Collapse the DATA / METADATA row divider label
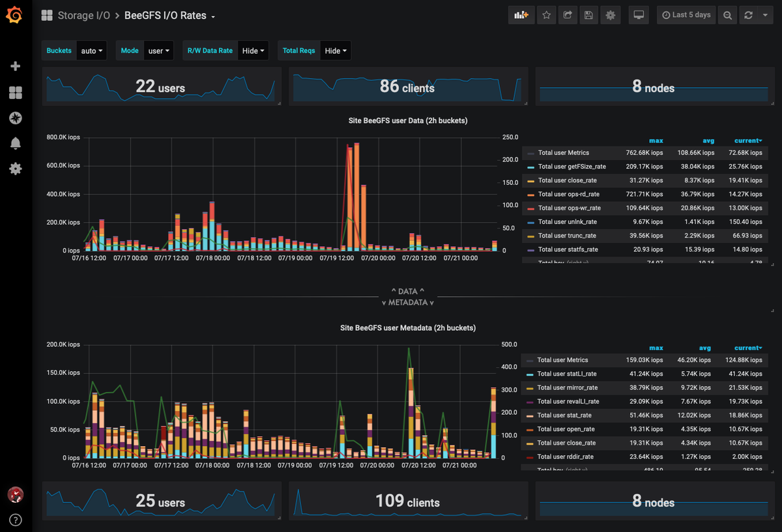The height and width of the screenshot is (532, 782). pyautogui.click(x=407, y=297)
